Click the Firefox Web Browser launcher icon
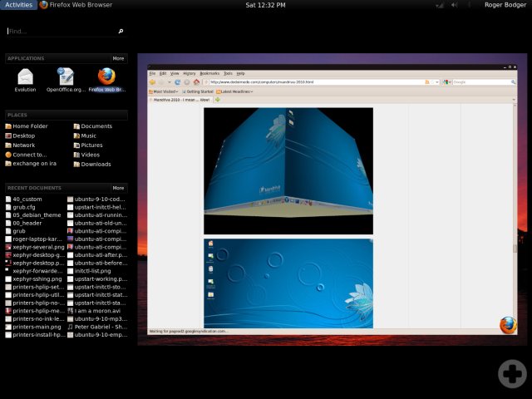This screenshot has height=399, width=532. coord(106,78)
